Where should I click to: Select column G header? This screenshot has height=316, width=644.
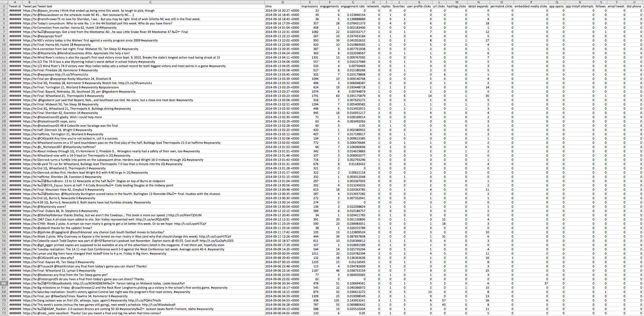(353, 2)
